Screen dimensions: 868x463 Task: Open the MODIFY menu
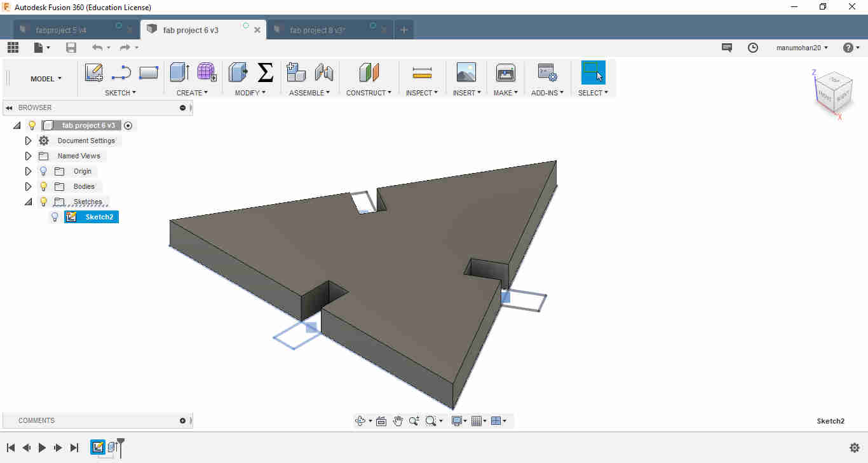coord(250,93)
